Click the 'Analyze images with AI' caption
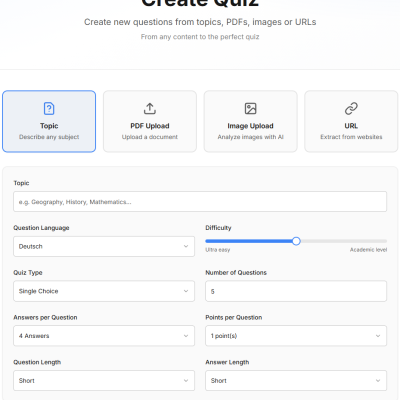This screenshot has width=400, height=400. pos(250,137)
